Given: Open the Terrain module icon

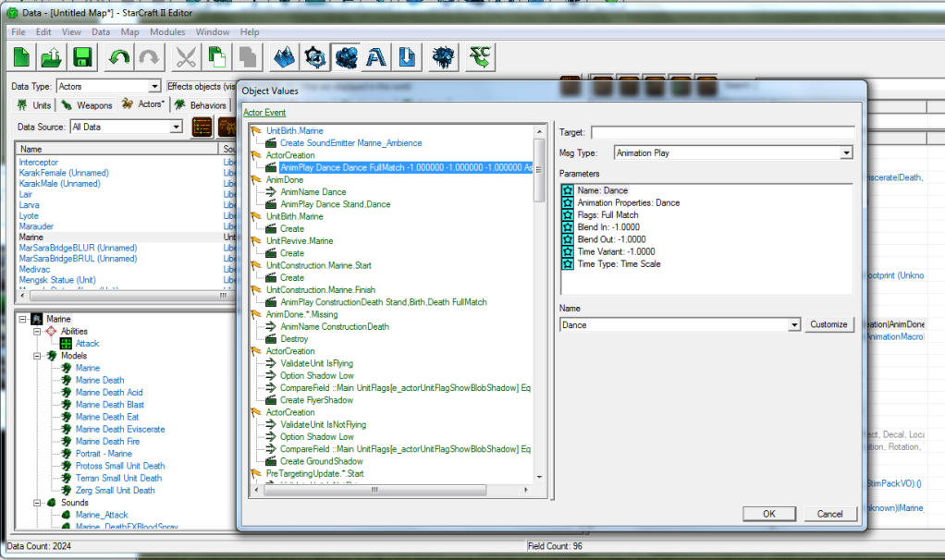Looking at the screenshot, I should (284, 58).
